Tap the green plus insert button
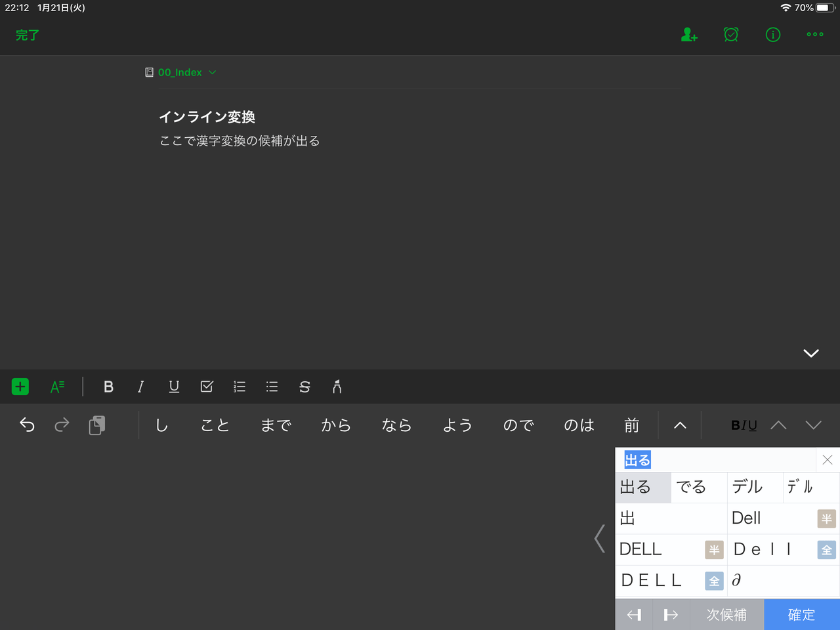Image resolution: width=840 pixels, height=630 pixels. pos(20,387)
